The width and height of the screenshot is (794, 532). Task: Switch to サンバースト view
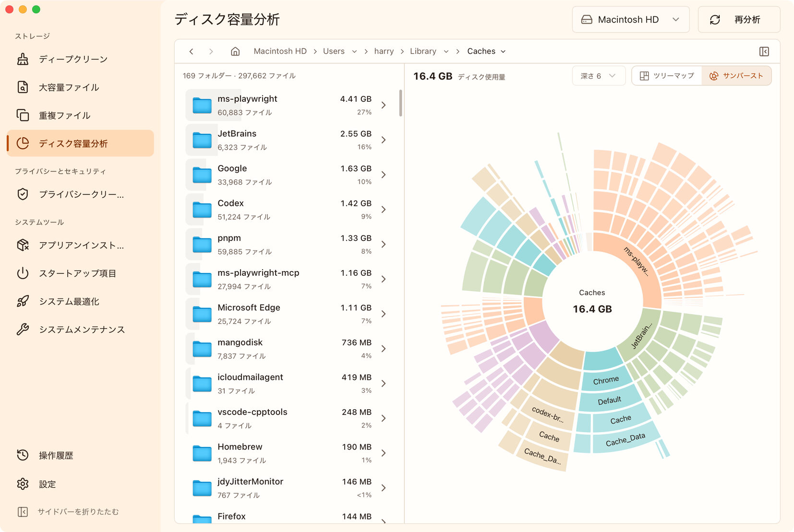point(736,76)
